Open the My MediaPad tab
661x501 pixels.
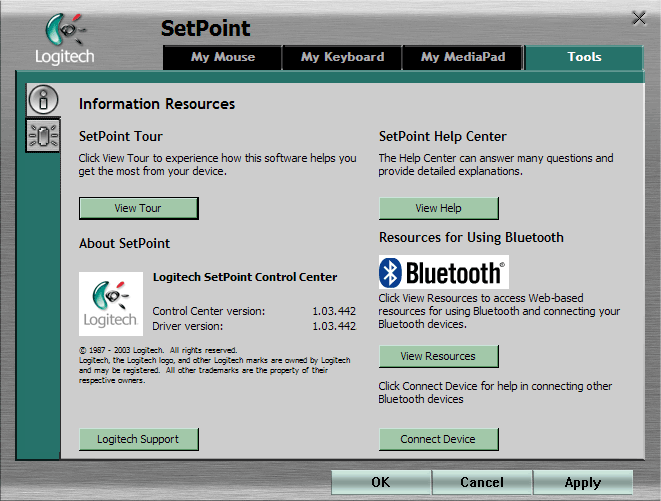[x=463, y=57]
